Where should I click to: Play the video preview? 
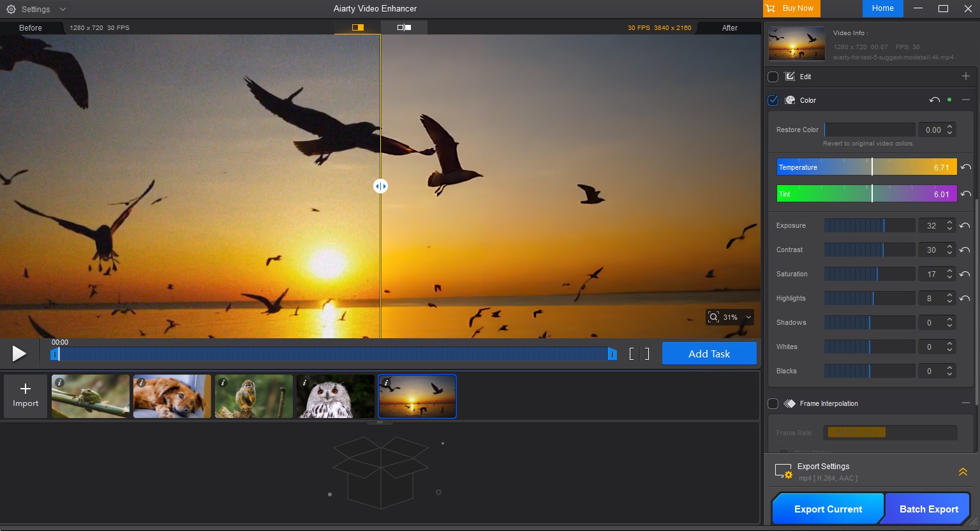19,353
